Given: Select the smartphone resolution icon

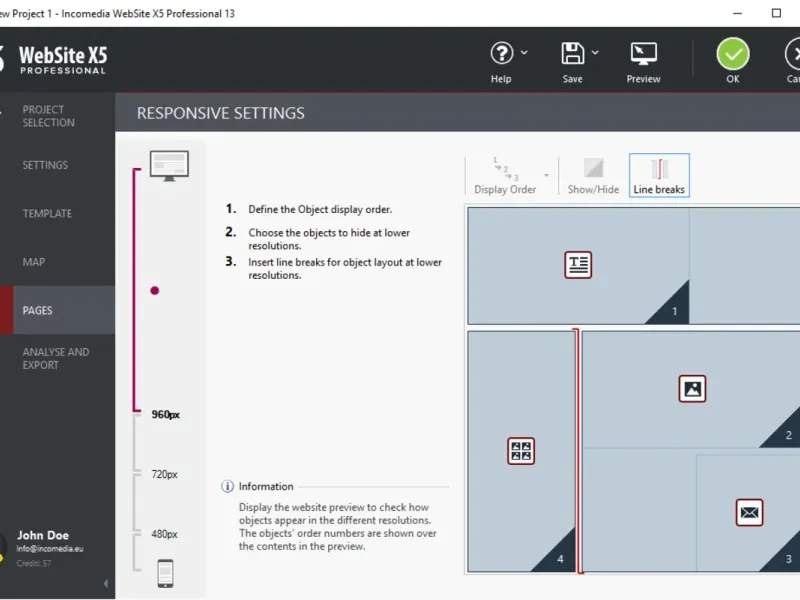Looking at the screenshot, I should pos(165,573).
